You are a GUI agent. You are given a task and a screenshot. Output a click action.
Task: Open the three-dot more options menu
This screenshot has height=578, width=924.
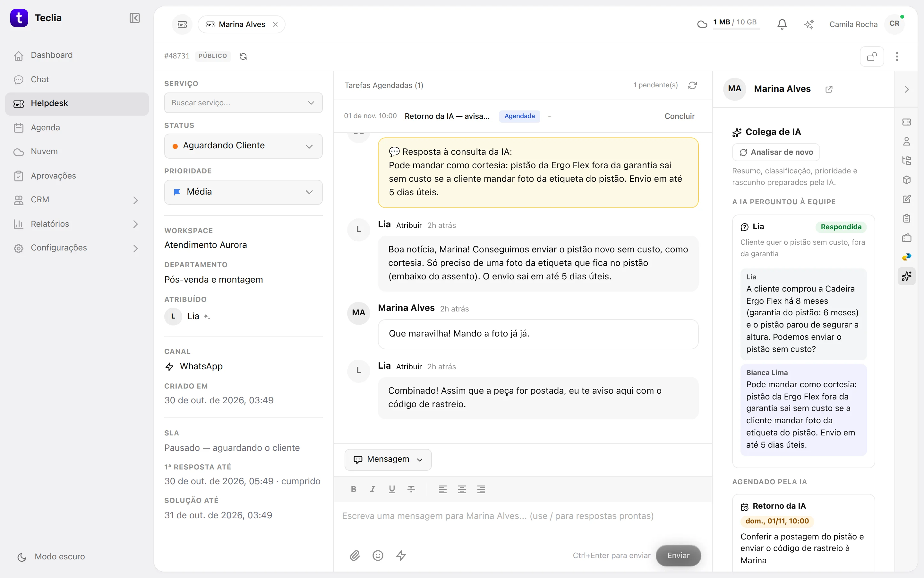897,57
